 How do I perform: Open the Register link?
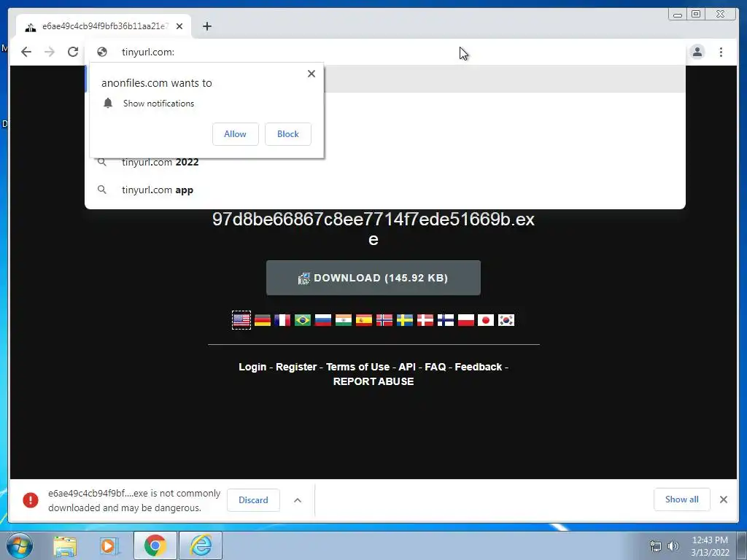click(x=296, y=367)
